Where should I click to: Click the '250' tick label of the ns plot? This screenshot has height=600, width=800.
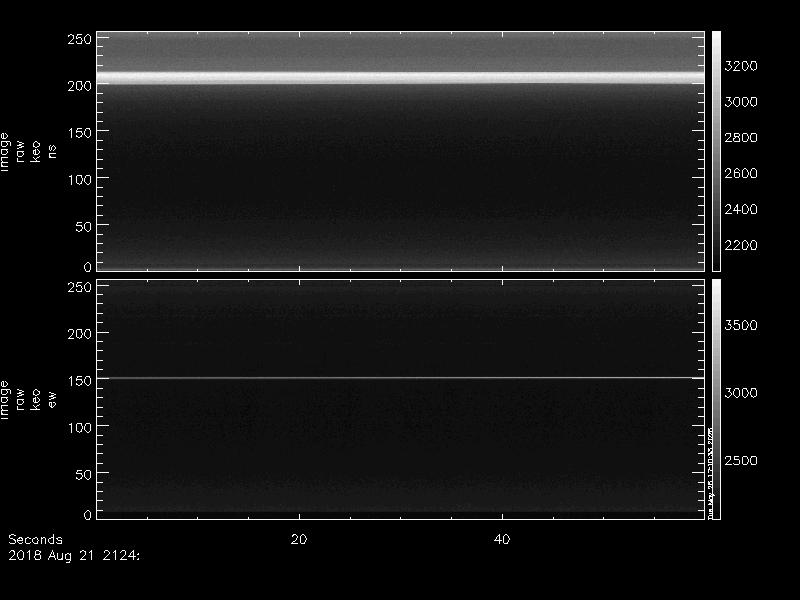[x=80, y=39]
